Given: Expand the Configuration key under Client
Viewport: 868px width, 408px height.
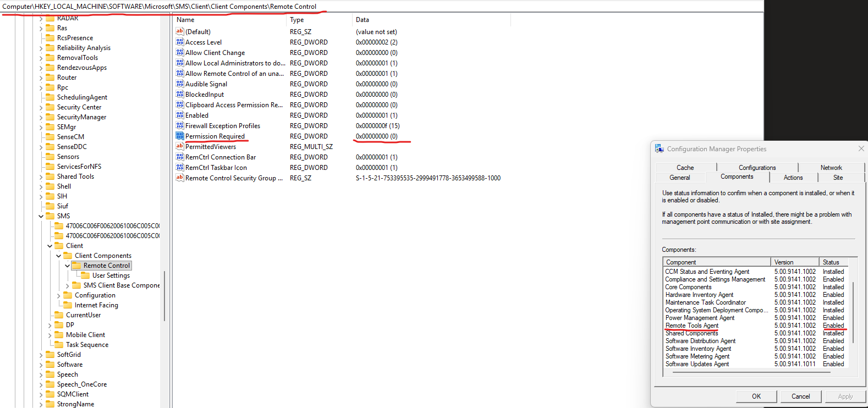Looking at the screenshot, I should pyautogui.click(x=59, y=295).
